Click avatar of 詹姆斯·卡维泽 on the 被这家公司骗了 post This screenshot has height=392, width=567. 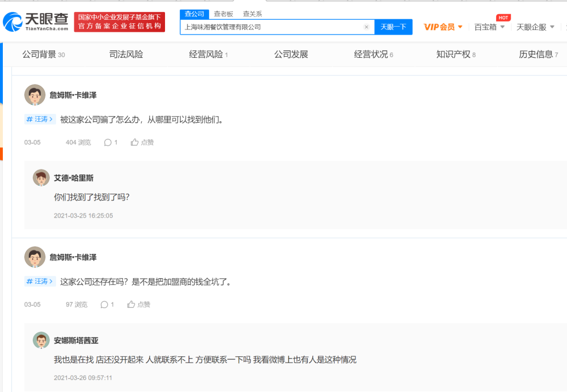point(35,95)
